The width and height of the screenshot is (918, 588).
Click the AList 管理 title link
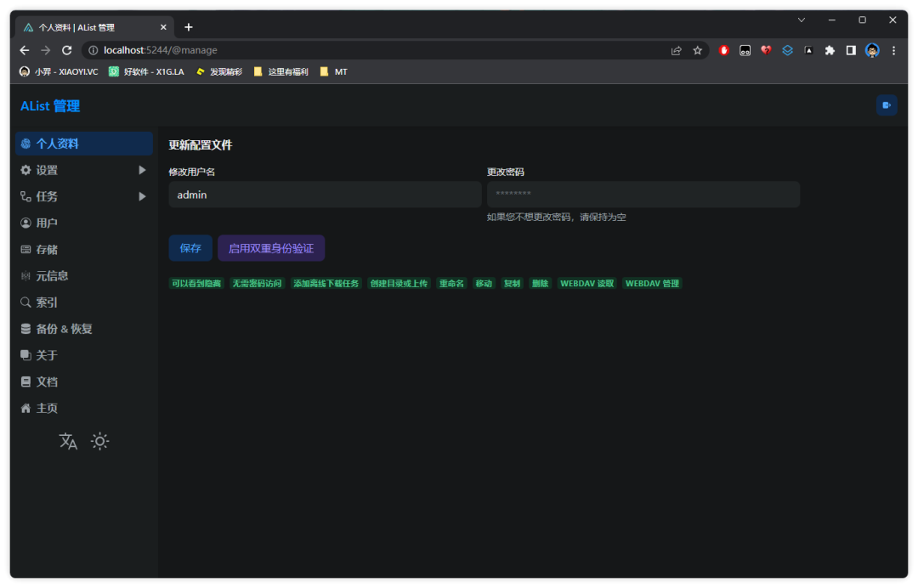point(50,106)
